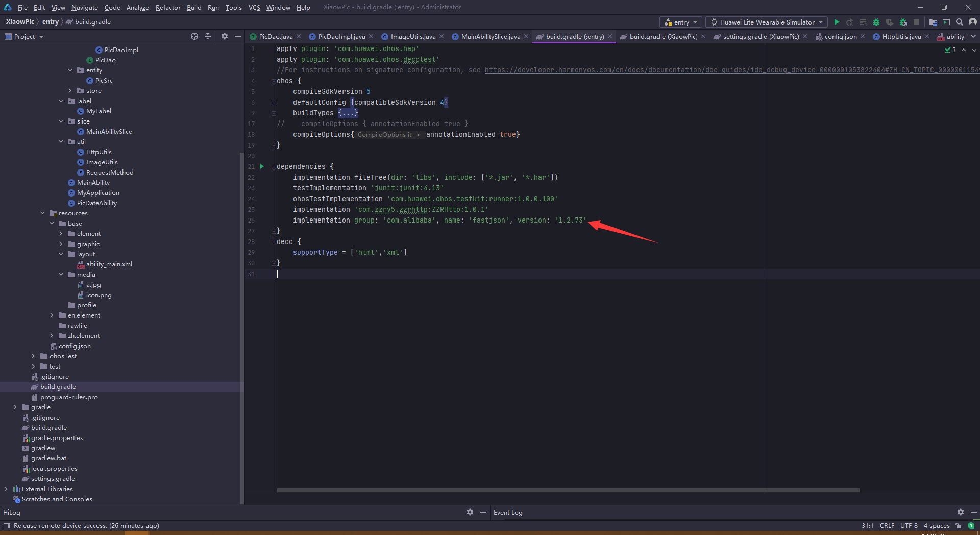Toggle fold marker for decc block
980x535 pixels.
pyautogui.click(x=274, y=242)
